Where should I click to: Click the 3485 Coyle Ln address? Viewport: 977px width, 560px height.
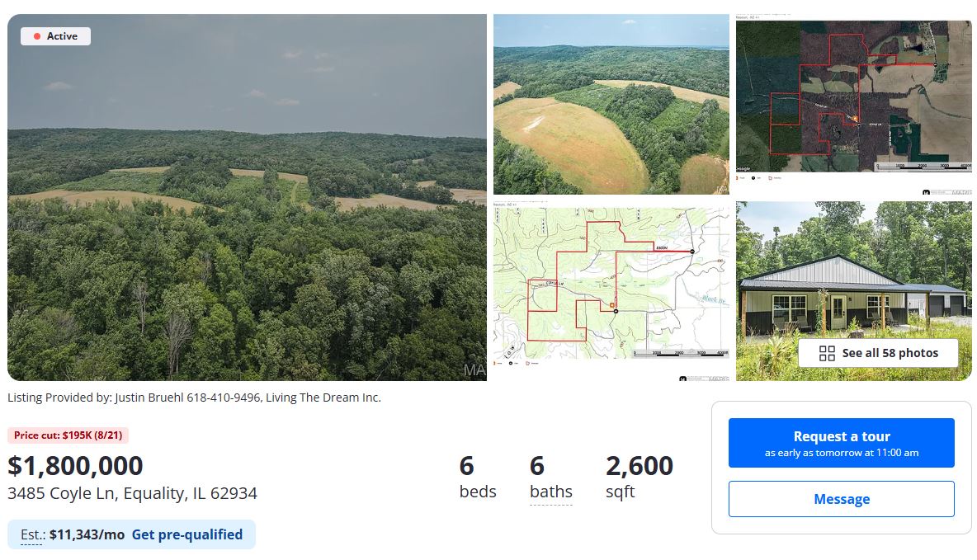click(x=132, y=493)
